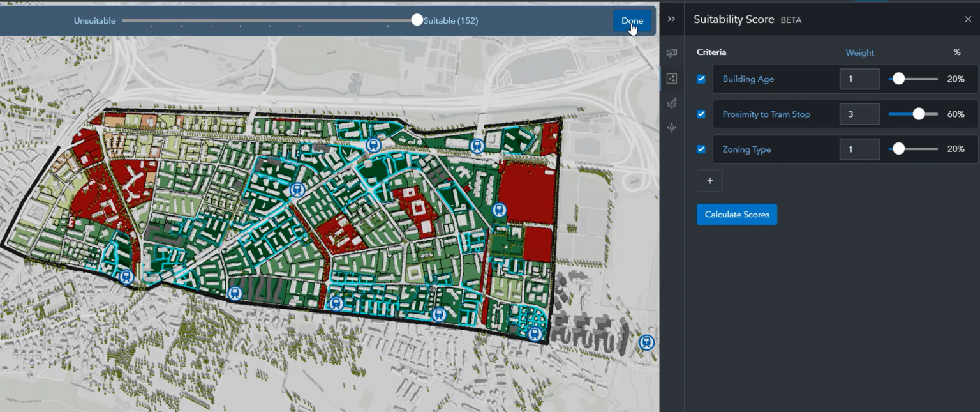Image resolution: width=980 pixels, height=412 pixels.
Task: Toggle the Zoning Type checkbox off
Action: pyautogui.click(x=701, y=149)
